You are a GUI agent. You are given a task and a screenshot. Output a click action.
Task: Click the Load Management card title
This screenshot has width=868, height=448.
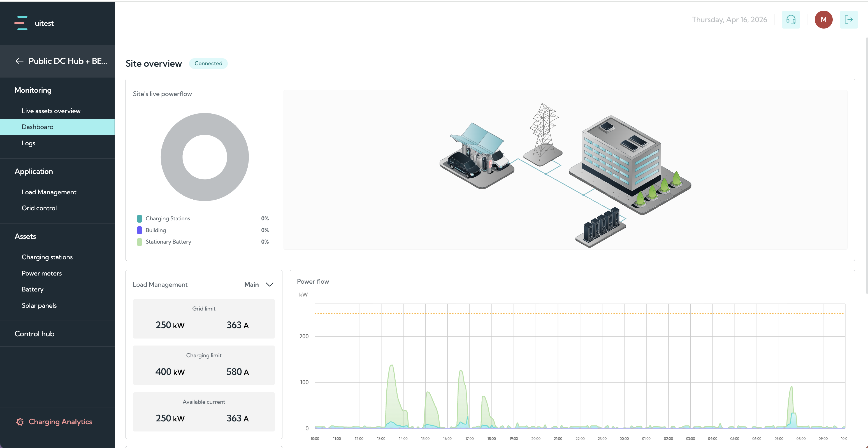click(x=160, y=284)
